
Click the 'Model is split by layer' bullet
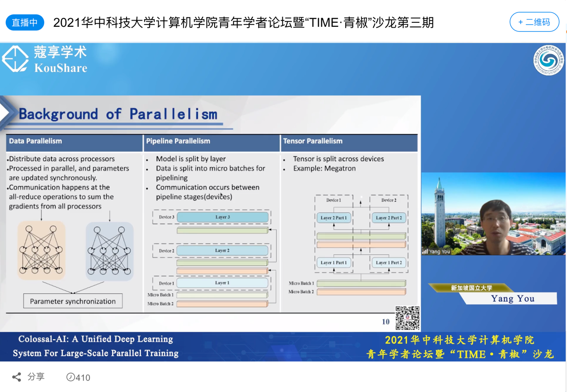coord(191,159)
